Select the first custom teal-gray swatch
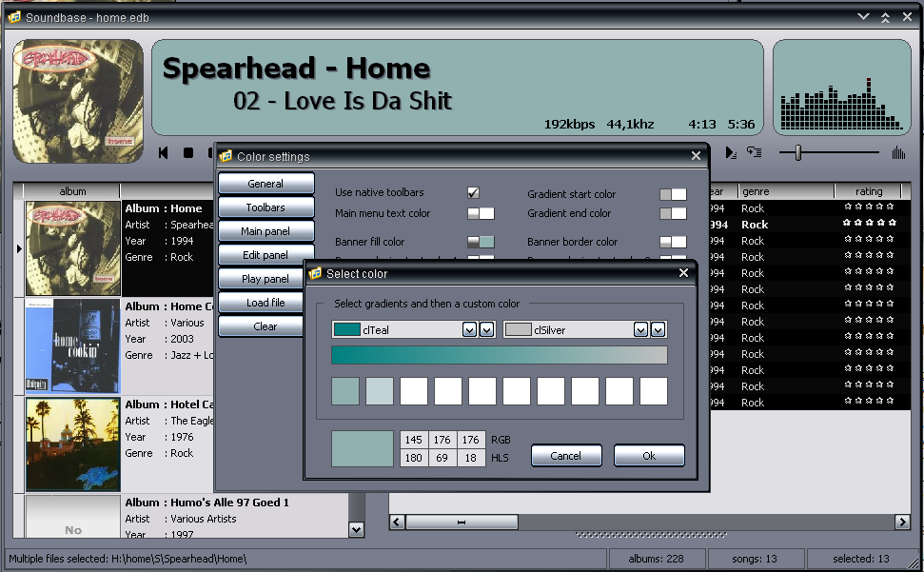 coord(345,391)
